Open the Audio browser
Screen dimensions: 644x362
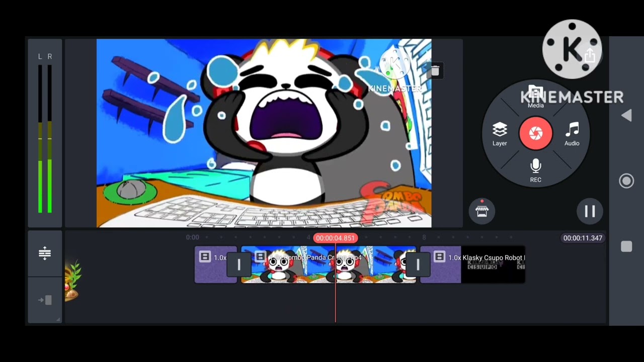572,134
